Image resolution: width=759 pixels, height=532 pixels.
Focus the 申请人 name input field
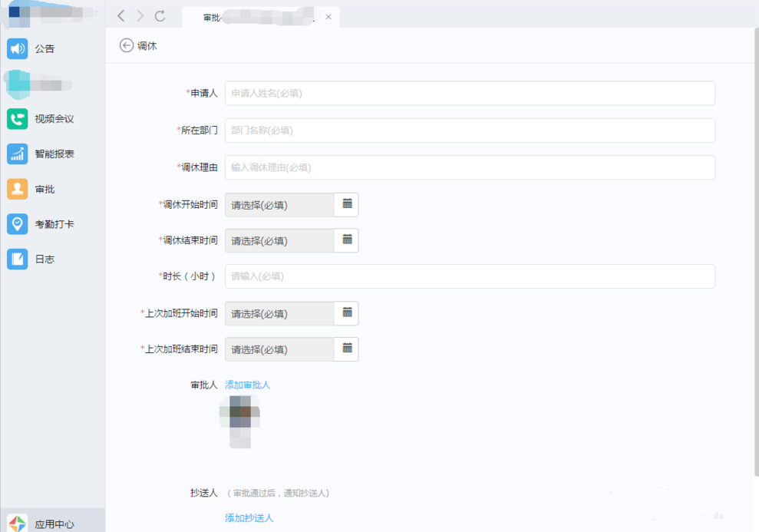pyautogui.click(x=470, y=93)
